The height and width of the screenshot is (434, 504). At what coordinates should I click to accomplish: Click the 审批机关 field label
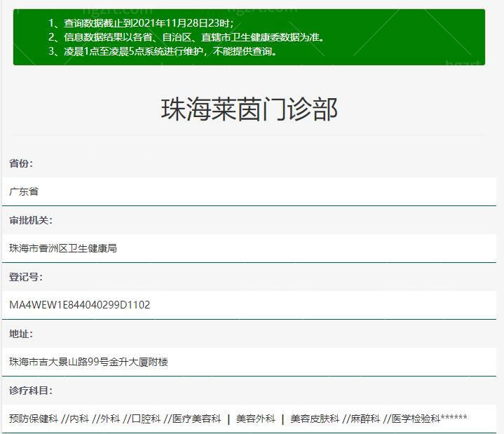coord(31,220)
